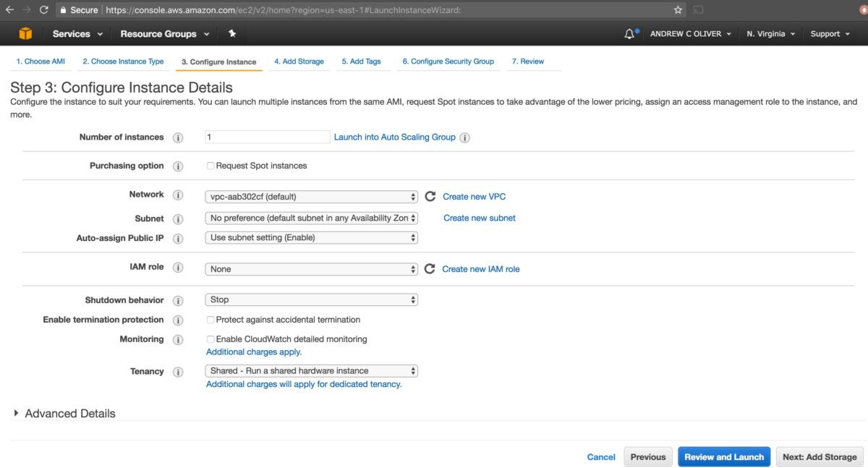Show info for Purchasing option
The width and height of the screenshot is (868, 468).
pyautogui.click(x=178, y=166)
